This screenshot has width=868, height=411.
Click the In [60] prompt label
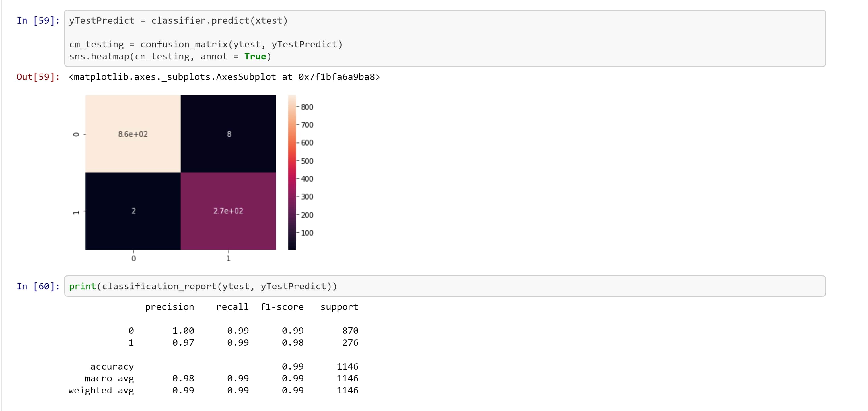pos(38,286)
